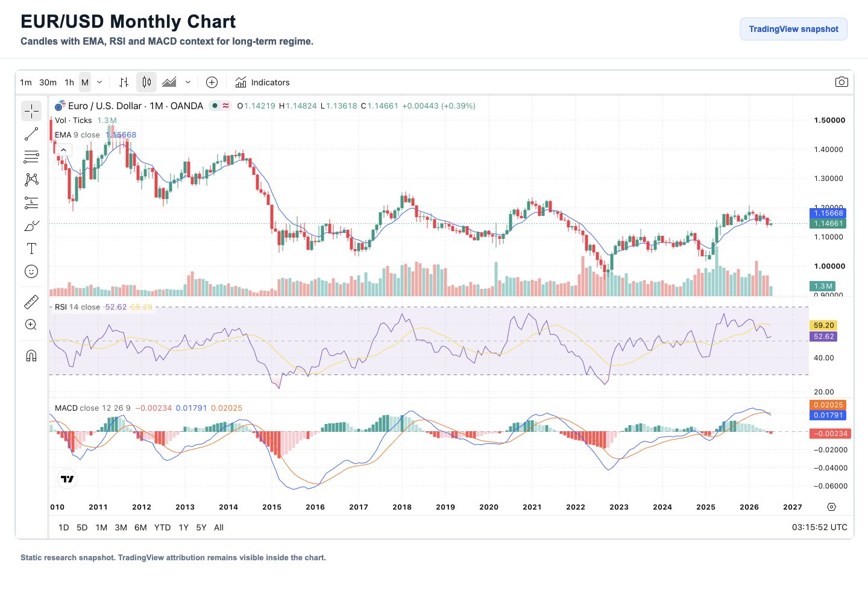This screenshot has height=591, width=868.
Task: Click the 03:15:52 UTC timezone clock
Action: 819,527
